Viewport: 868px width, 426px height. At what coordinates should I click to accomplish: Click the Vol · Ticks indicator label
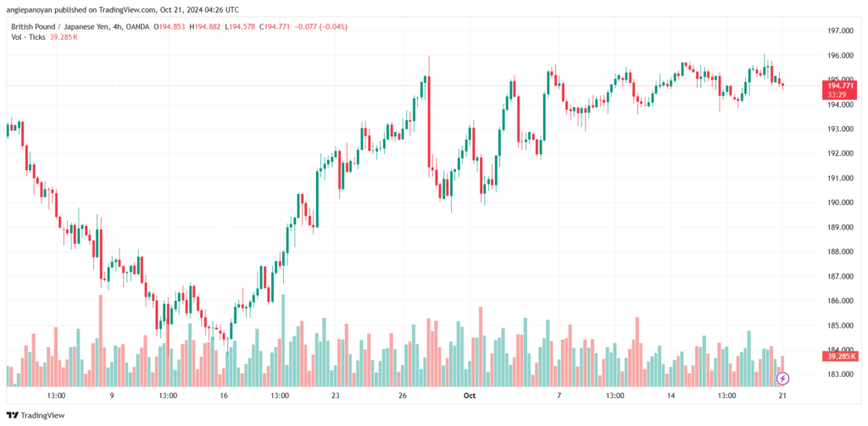28,36
